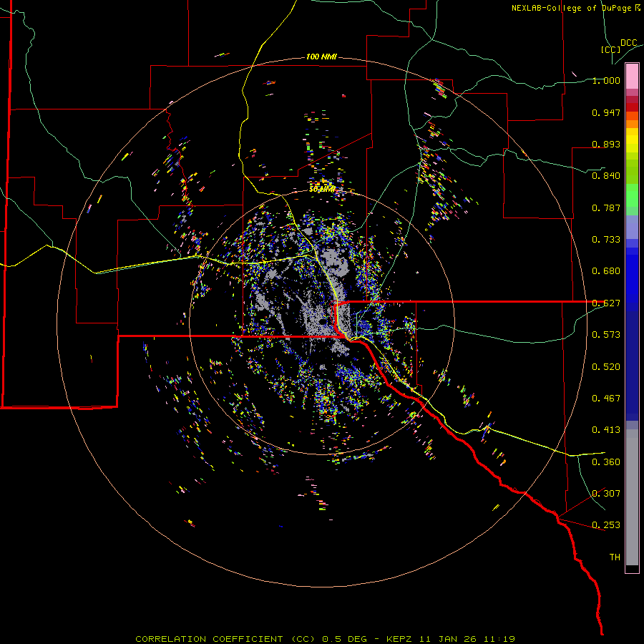Click the 0.307 scale label
The image size is (644, 644).
[606, 494]
